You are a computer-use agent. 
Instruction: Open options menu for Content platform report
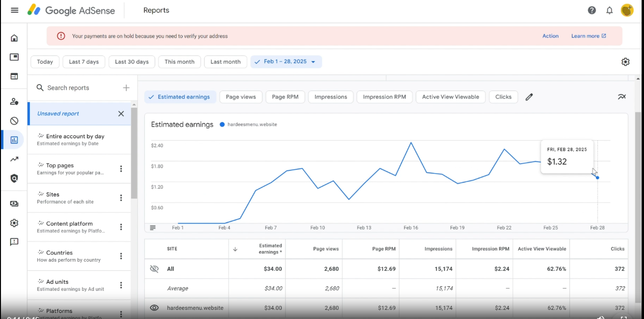click(121, 227)
